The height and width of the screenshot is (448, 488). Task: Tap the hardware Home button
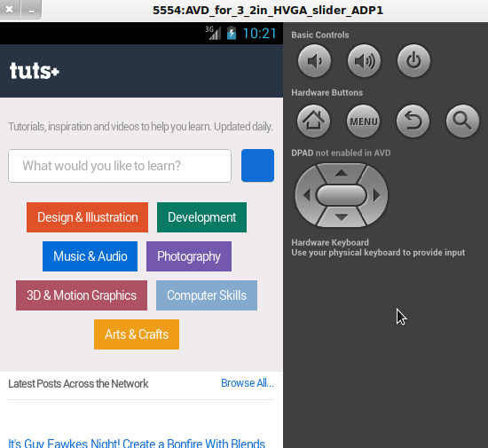point(313,121)
